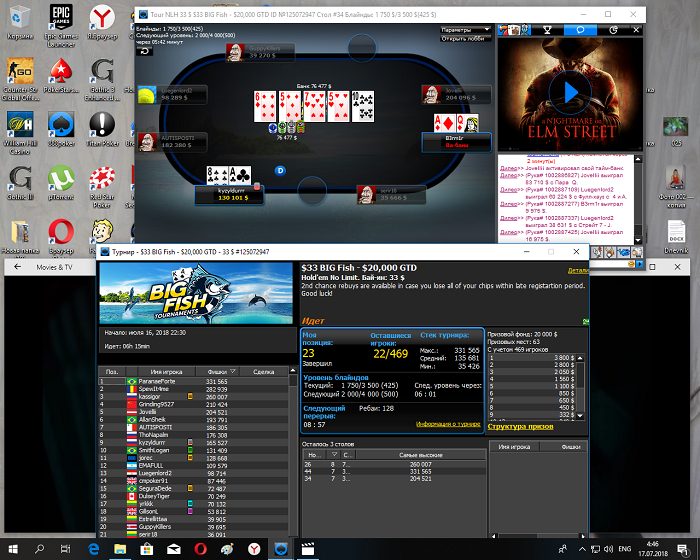Screen dimensions: 700x560
Task: Play the Nightmare on Elm Street video
Action: [570, 93]
